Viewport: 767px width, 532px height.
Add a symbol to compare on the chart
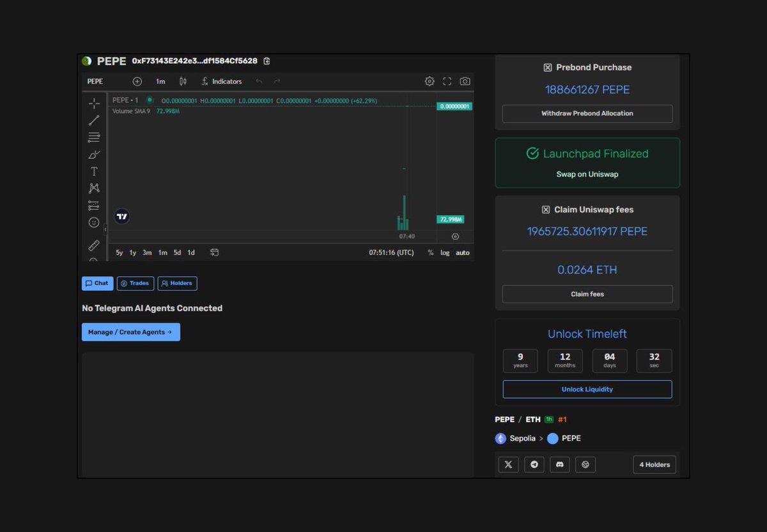[137, 81]
